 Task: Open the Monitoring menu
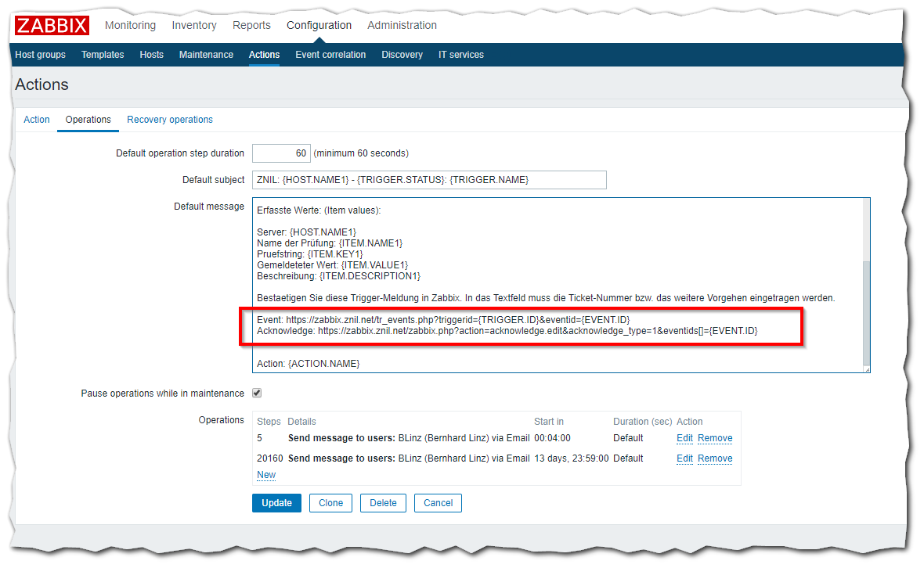coord(130,25)
